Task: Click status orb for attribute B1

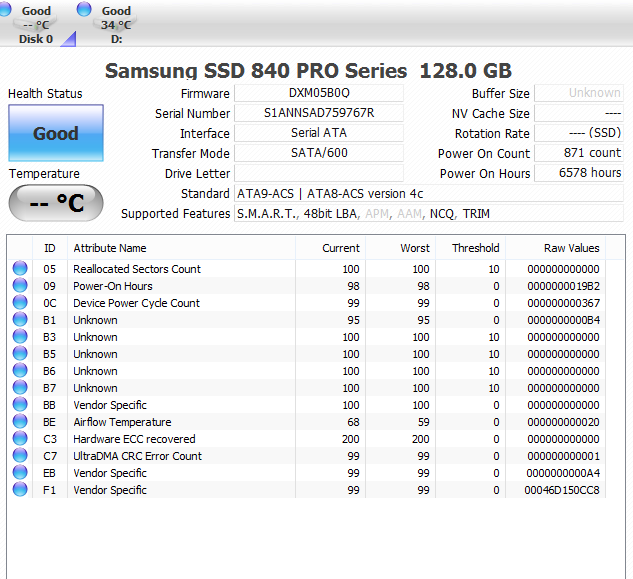Action: point(20,319)
